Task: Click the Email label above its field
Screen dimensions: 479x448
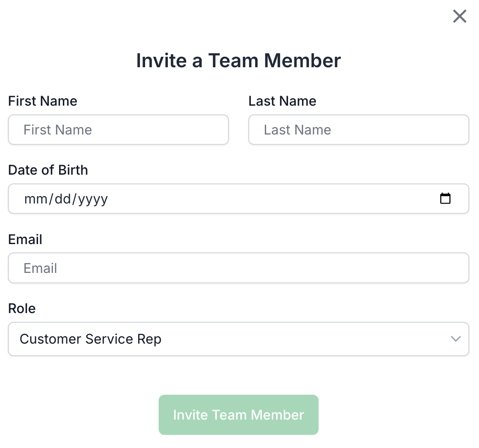Action: [x=25, y=239]
